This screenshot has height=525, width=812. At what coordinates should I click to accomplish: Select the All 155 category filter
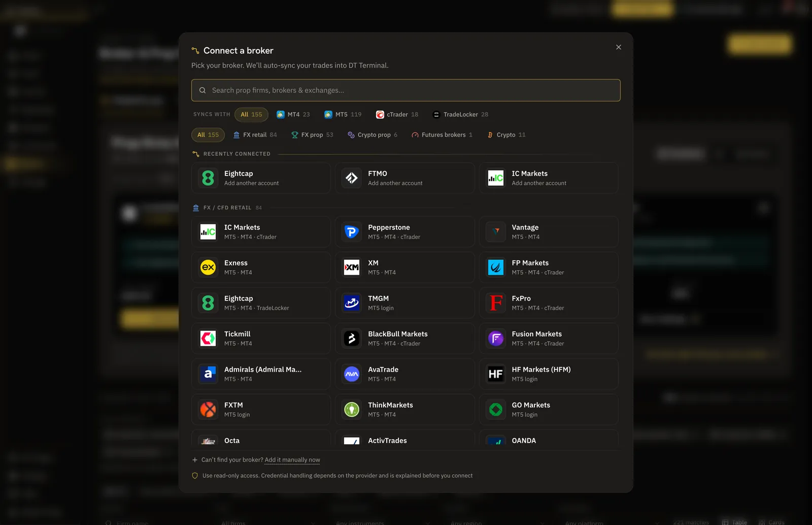coord(208,135)
